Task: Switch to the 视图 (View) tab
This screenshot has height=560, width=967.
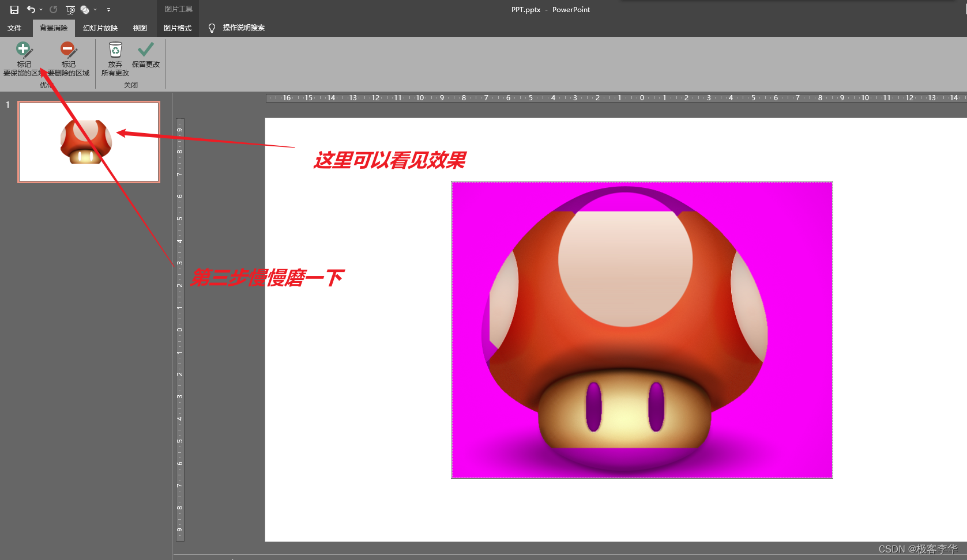Action: pyautogui.click(x=140, y=28)
